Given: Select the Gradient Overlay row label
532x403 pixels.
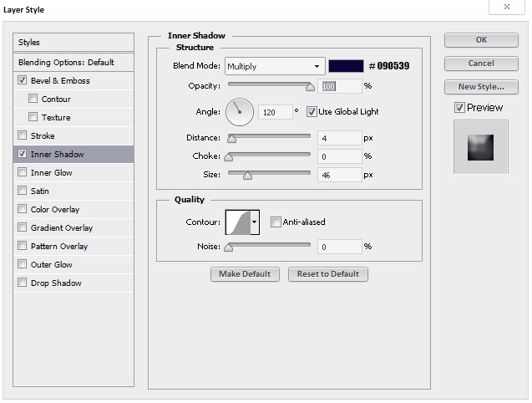Looking at the screenshot, I should pos(62,227).
